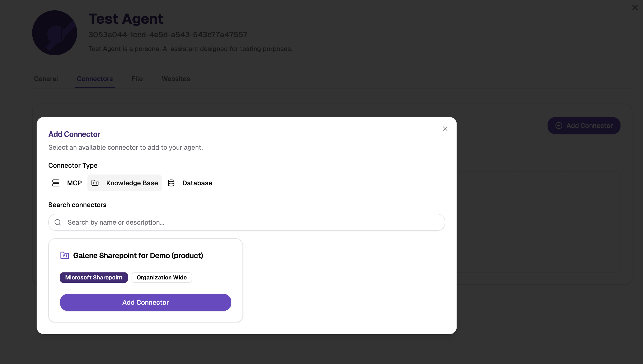The height and width of the screenshot is (364, 643).
Task: Click the Organization Wide tag
Action: (x=162, y=278)
